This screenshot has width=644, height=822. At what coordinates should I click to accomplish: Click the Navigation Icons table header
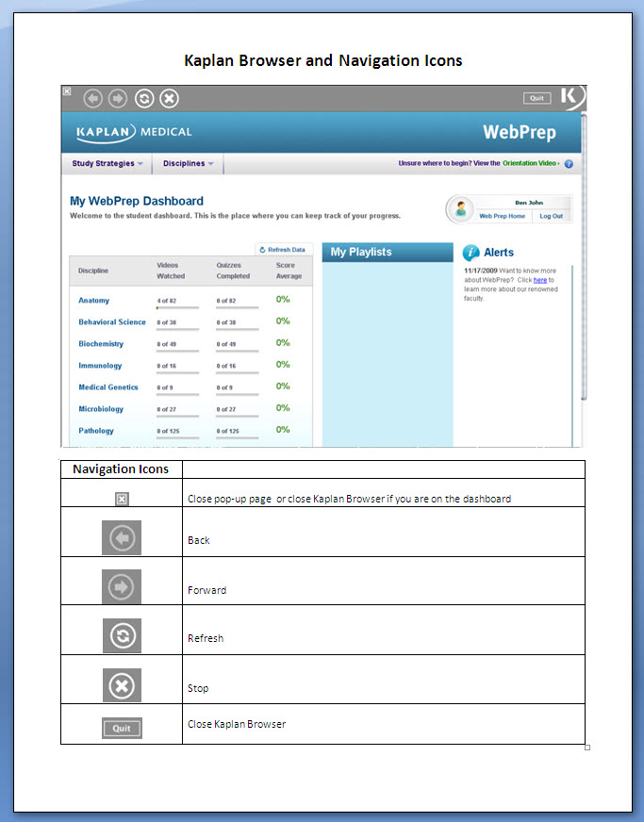(121, 469)
